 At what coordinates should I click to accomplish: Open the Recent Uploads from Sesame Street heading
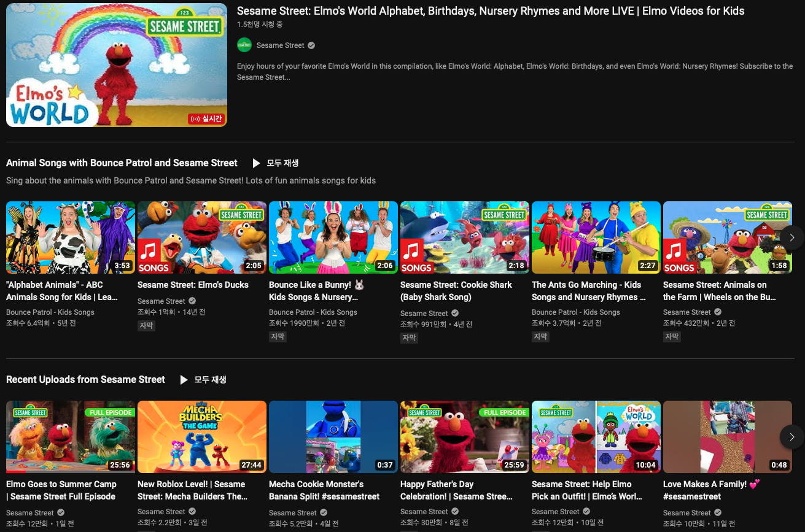click(x=85, y=380)
